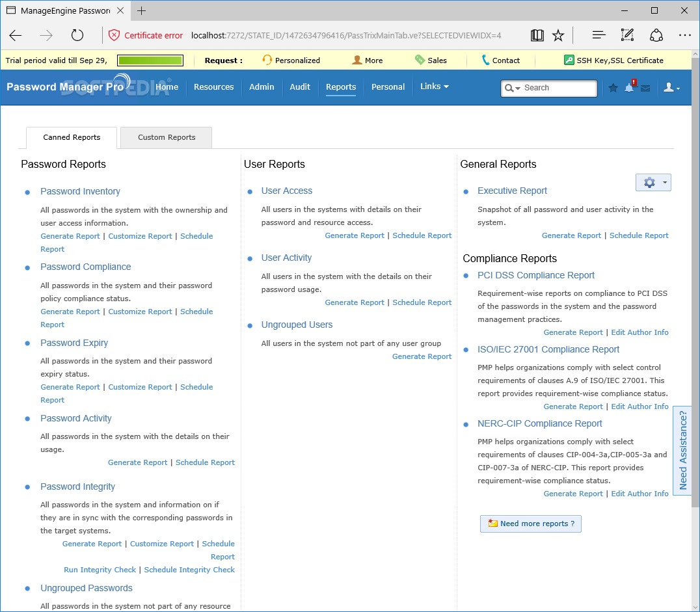Open the Password Inventory report
This screenshot has width=700, height=612.
tap(80, 191)
